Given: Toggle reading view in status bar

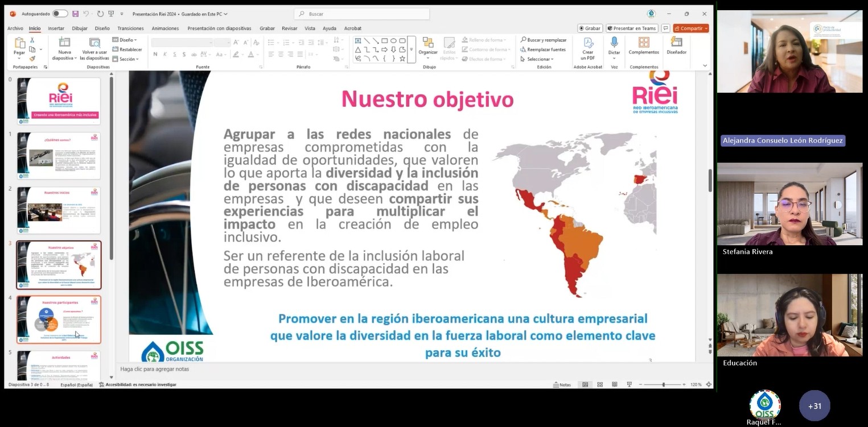Looking at the screenshot, I should pos(615,385).
